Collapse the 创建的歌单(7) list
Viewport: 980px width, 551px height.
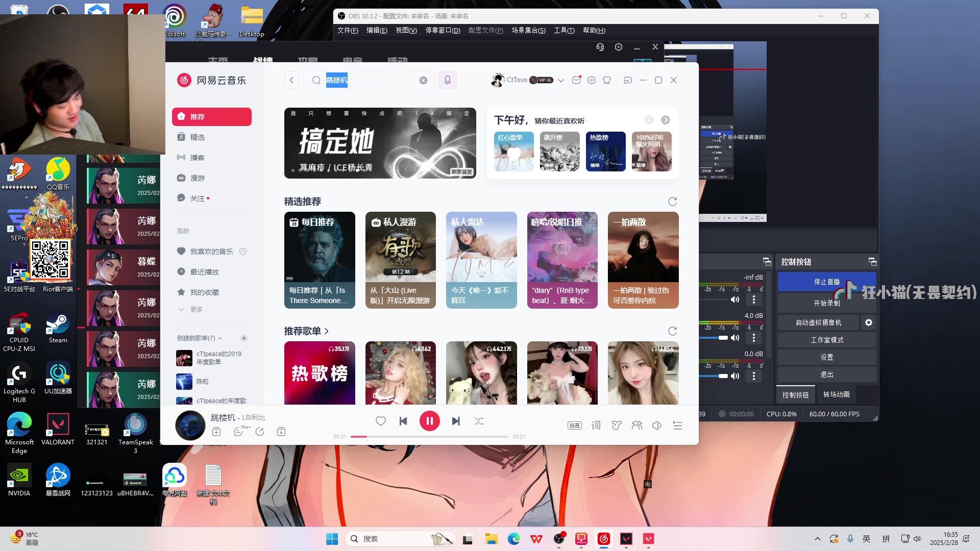pos(220,338)
